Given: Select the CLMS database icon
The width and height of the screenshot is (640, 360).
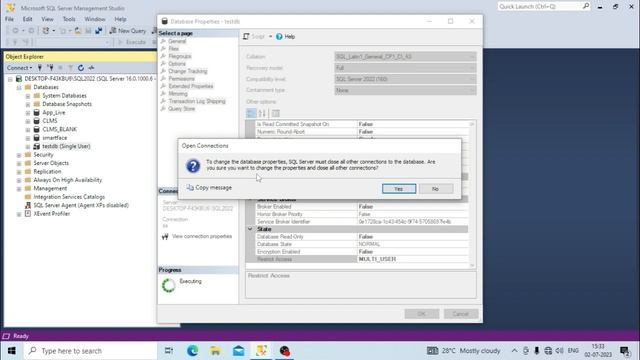Looking at the screenshot, I should 37,121.
